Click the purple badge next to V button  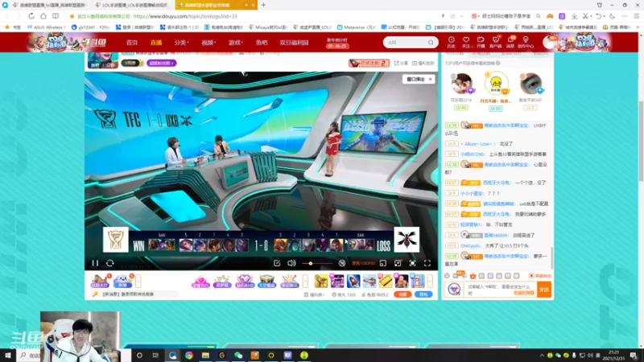[162, 64]
